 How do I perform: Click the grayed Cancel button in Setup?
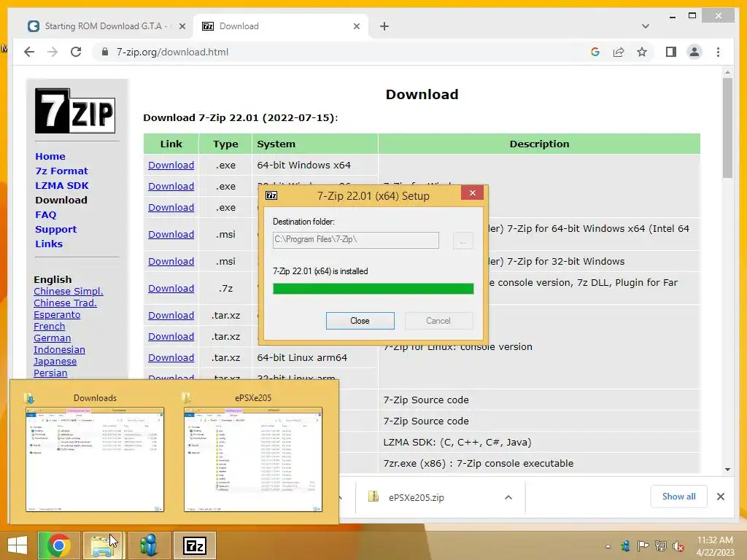coord(438,321)
